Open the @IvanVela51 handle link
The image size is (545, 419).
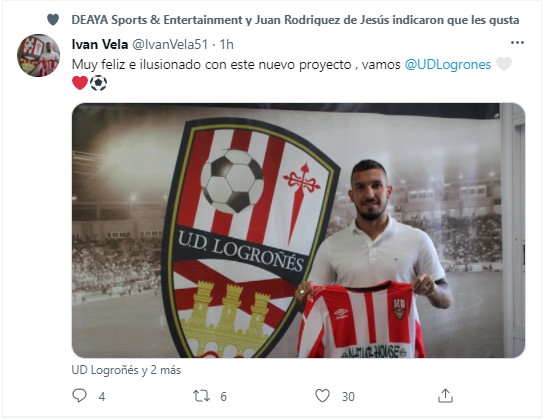coord(170,45)
